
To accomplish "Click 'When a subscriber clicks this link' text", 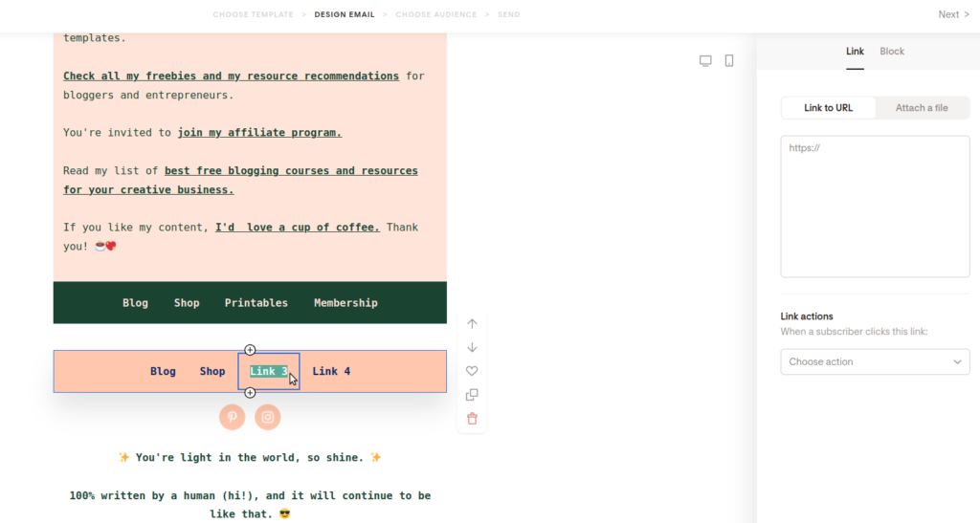I will (x=854, y=332).
